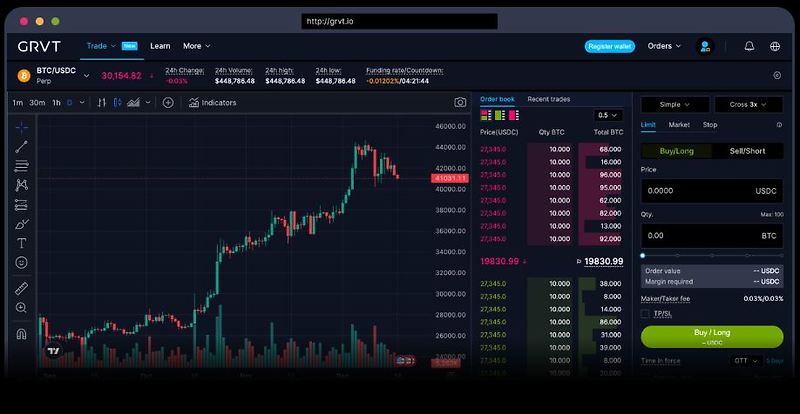Open the 0.5 price grouping dropdown
The height and width of the screenshot is (414, 800).
tap(608, 115)
